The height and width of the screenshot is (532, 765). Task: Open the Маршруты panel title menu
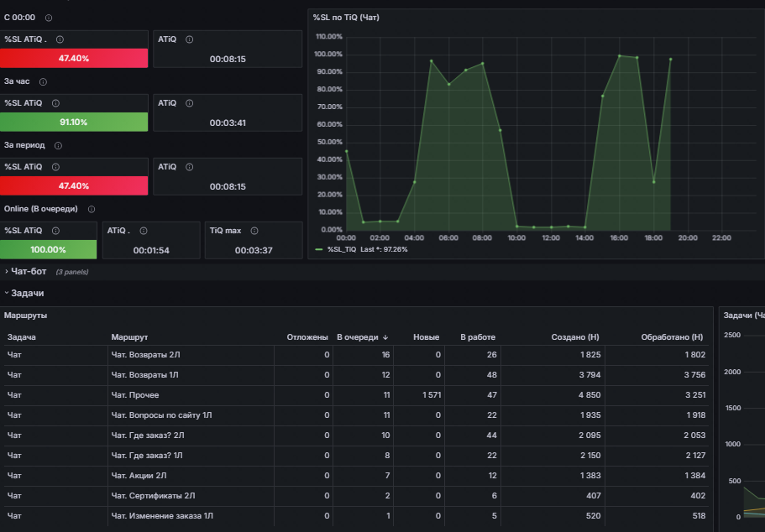coord(25,316)
